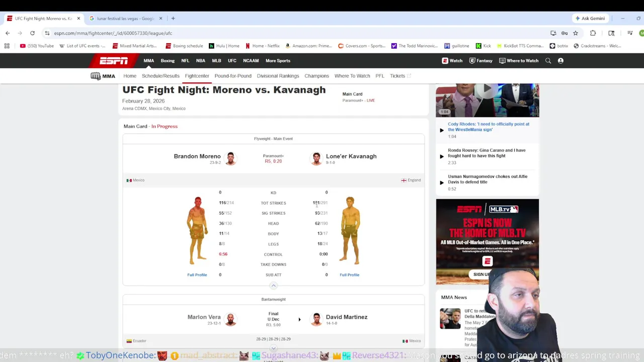Click Brandon Moreno's headshot photo
The height and width of the screenshot is (362, 644).
coord(230,158)
